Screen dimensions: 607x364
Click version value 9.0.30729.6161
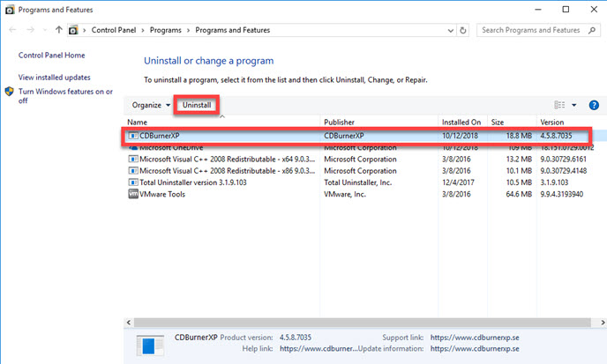pyautogui.click(x=563, y=159)
